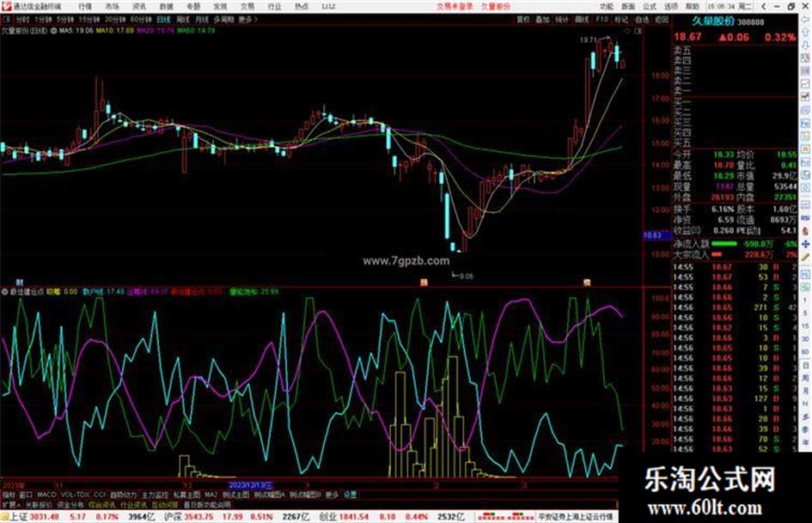Image resolution: width=812 pixels, height=523 pixels.
Task: Click the 复权 toolbar button
Action: pos(523,19)
